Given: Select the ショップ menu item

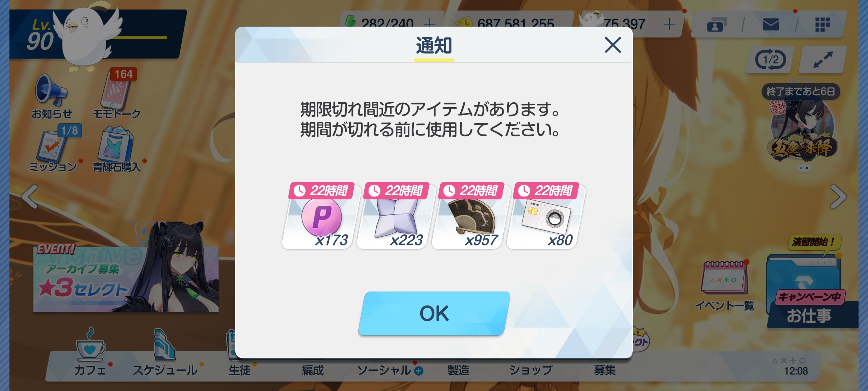Looking at the screenshot, I should click(531, 370).
